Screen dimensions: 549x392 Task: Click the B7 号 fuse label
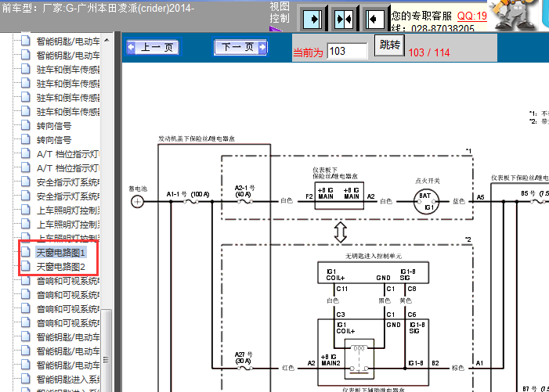tap(529, 389)
